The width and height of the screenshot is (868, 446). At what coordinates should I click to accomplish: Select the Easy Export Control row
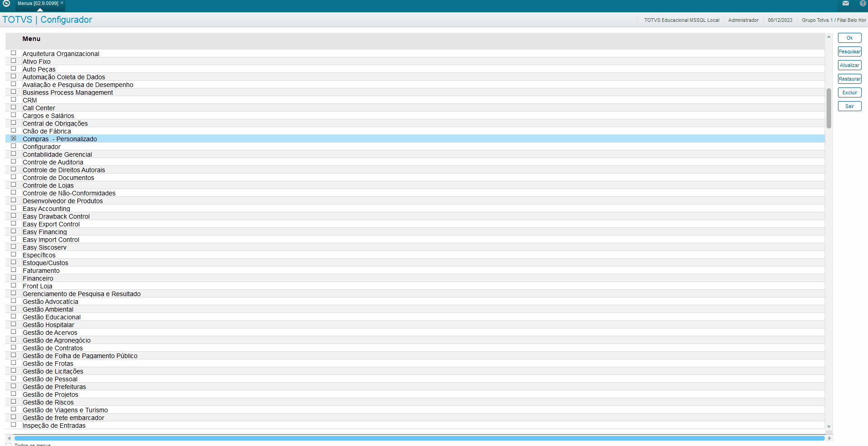click(415, 224)
